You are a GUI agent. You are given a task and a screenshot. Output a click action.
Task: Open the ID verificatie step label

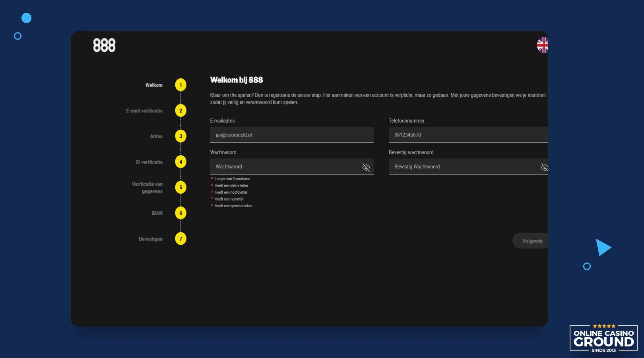tap(149, 162)
